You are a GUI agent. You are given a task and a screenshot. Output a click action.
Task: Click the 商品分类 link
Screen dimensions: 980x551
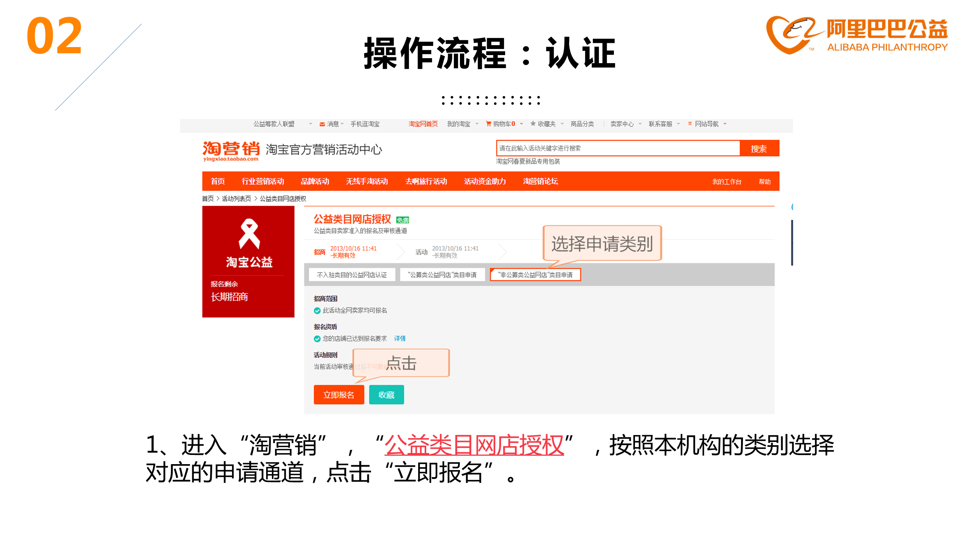pos(582,124)
